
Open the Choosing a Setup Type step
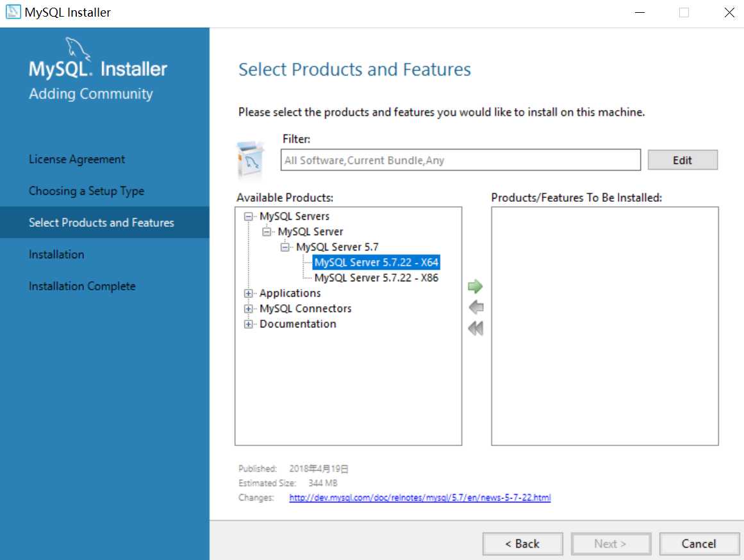point(87,191)
